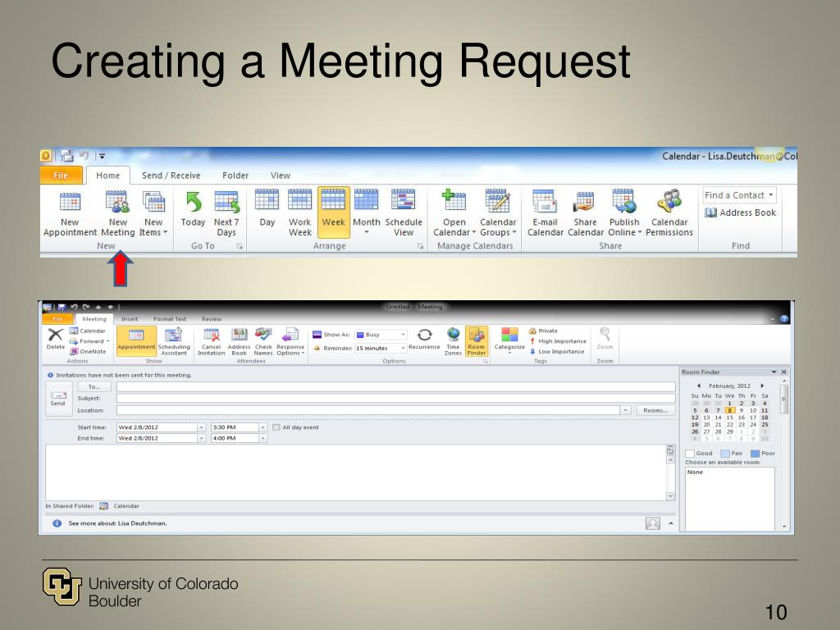Open the Categorize color menu
Screen dimensions: 840x630
pyautogui.click(x=509, y=340)
